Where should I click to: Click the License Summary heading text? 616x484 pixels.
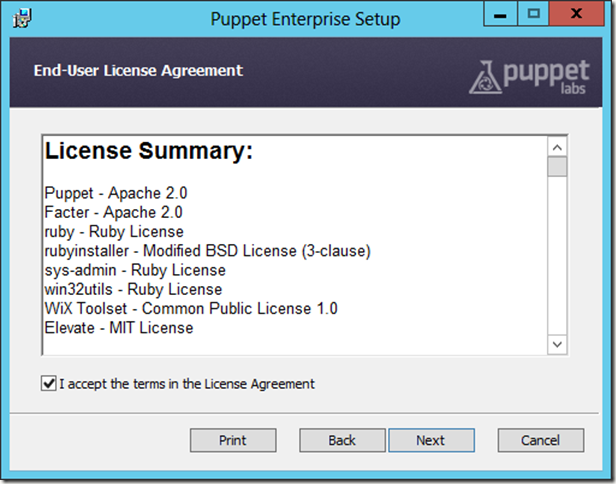point(148,153)
